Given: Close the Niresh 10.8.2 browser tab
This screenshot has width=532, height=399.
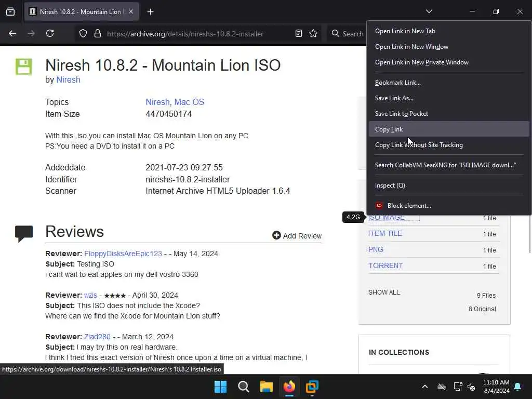Looking at the screenshot, I should [x=131, y=11].
